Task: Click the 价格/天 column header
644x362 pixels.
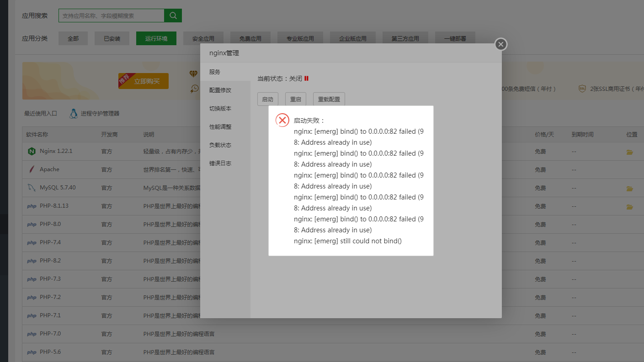Action: pyautogui.click(x=544, y=135)
